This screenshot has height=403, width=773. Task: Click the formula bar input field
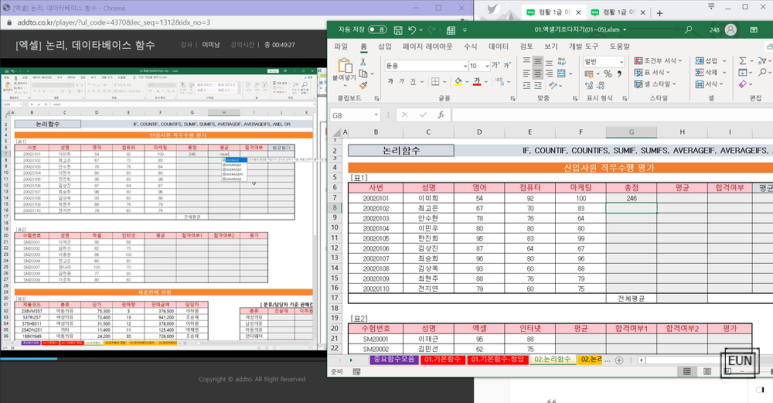(612, 115)
